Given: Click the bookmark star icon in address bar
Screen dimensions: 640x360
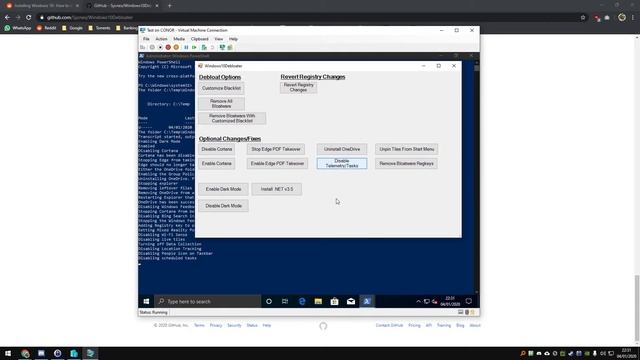Looking at the screenshot, I should tap(583, 18).
